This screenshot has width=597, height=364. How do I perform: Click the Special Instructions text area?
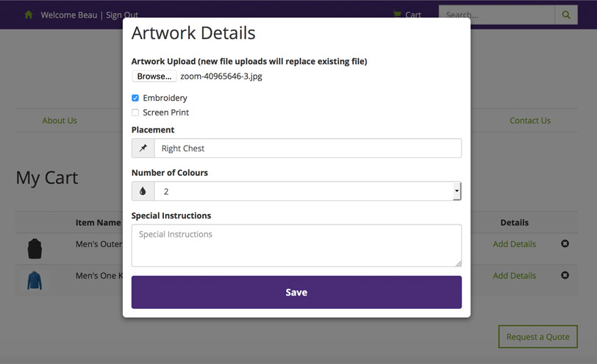tap(296, 246)
